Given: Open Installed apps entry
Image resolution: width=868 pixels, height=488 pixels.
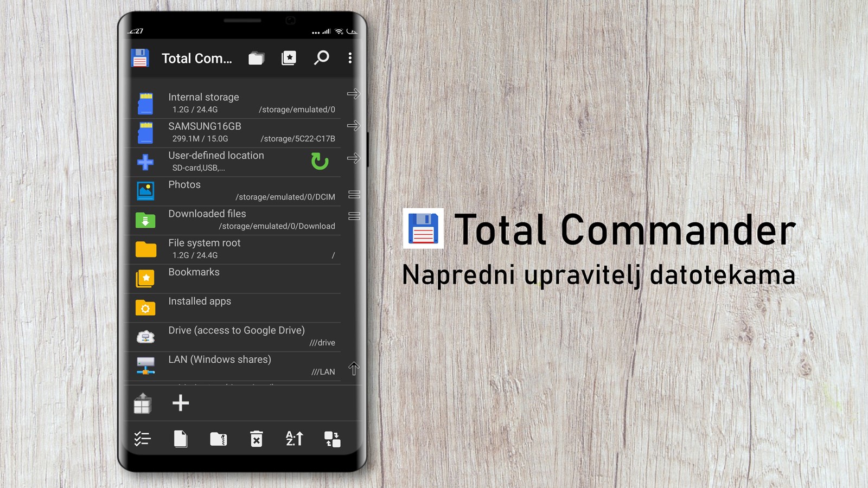Looking at the screenshot, I should pyautogui.click(x=233, y=308).
